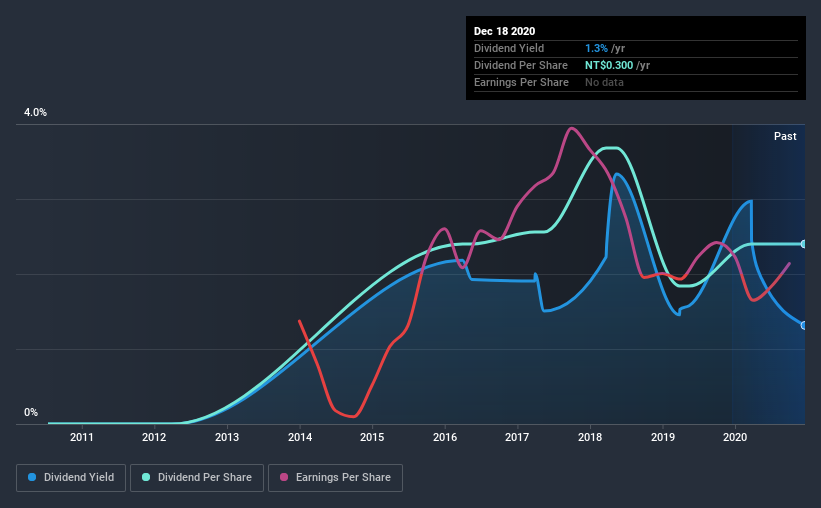Click the 2014 x-axis label

(x=300, y=437)
